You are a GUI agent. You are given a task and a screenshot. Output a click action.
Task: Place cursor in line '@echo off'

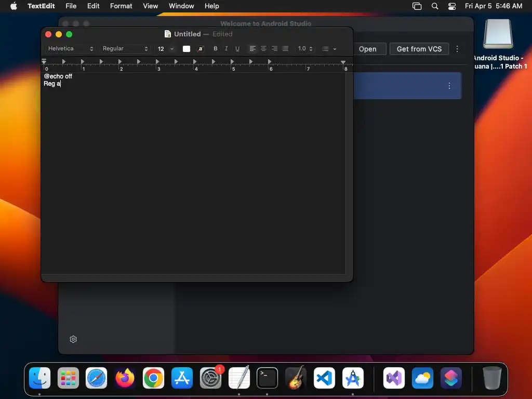tap(58, 76)
